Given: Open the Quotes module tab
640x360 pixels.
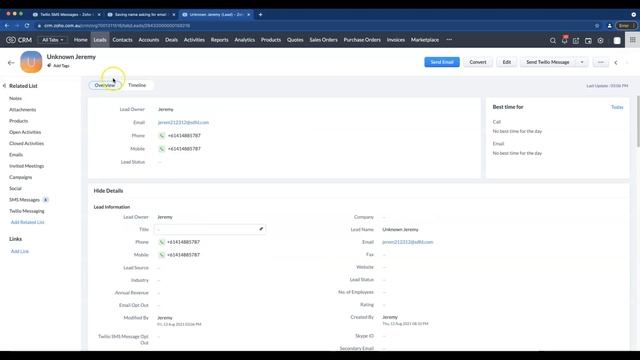Looking at the screenshot, I should [x=295, y=40].
